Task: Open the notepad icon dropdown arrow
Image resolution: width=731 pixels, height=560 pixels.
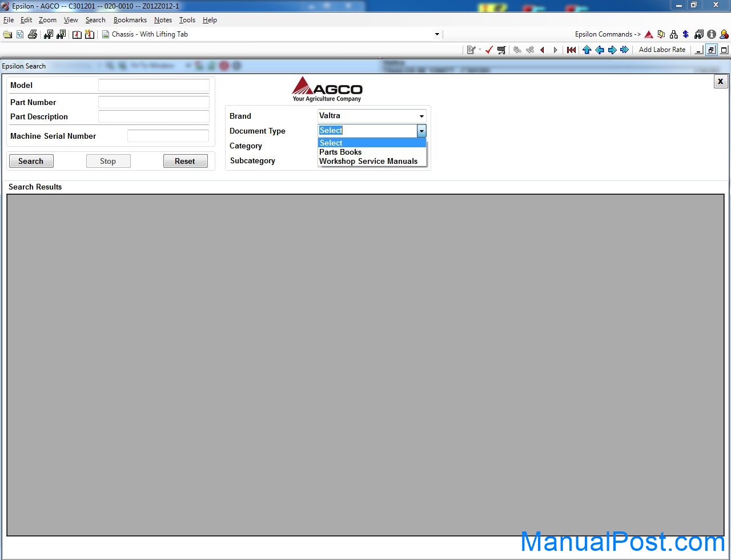Action: pyautogui.click(x=480, y=50)
